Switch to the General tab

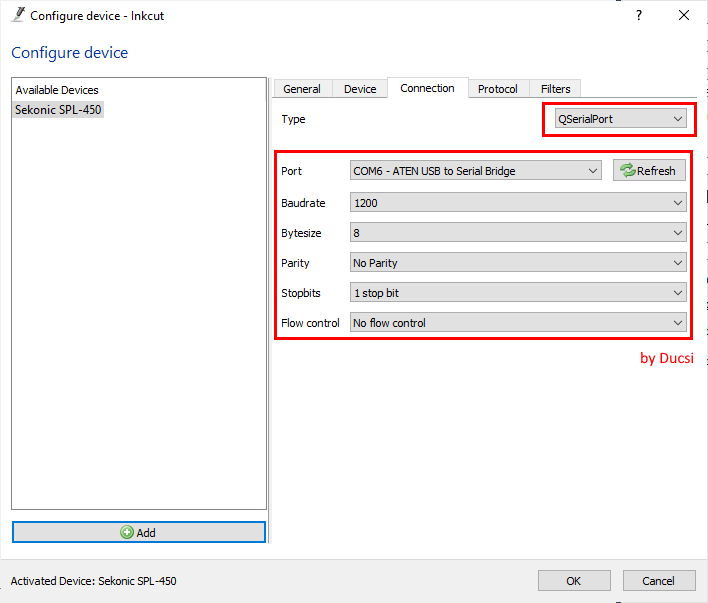click(x=302, y=89)
